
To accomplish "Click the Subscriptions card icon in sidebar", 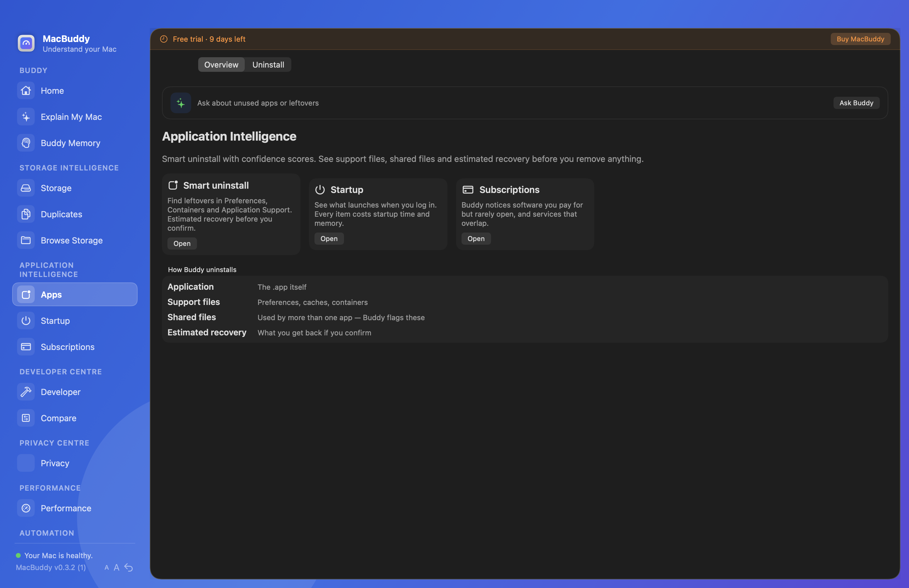I will [26, 347].
